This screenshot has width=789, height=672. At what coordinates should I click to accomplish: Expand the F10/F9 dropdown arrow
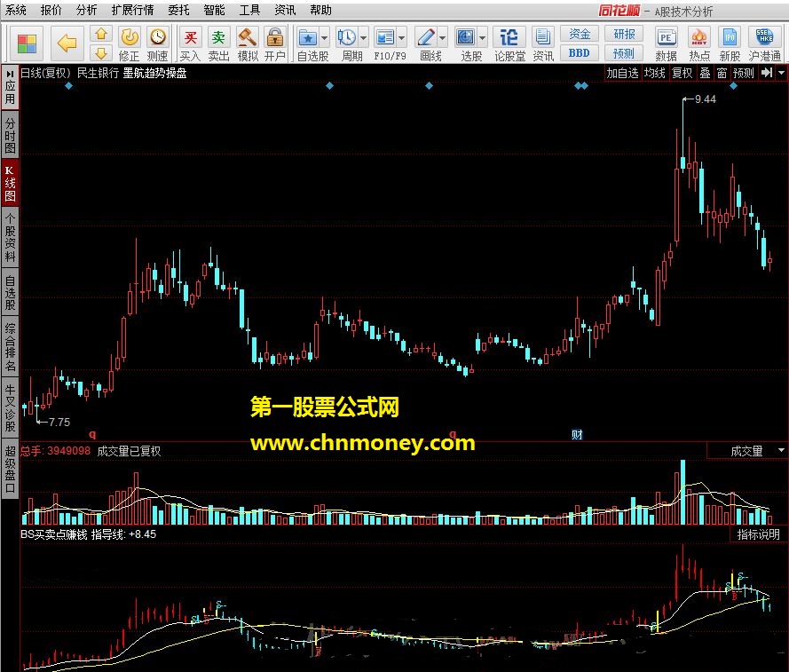coord(401,38)
